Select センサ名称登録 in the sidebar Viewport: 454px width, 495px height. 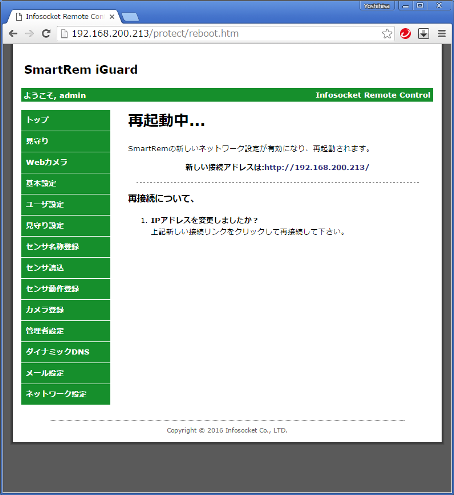(x=65, y=247)
